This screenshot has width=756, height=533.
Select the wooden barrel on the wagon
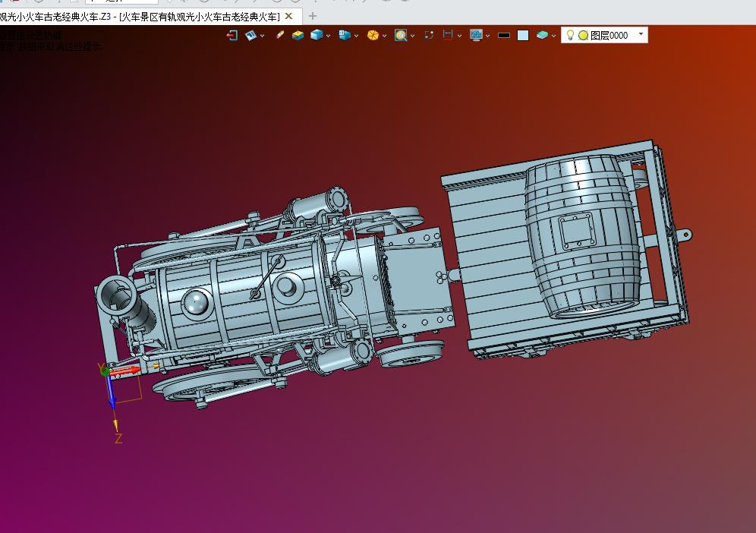click(x=582, y=236)
